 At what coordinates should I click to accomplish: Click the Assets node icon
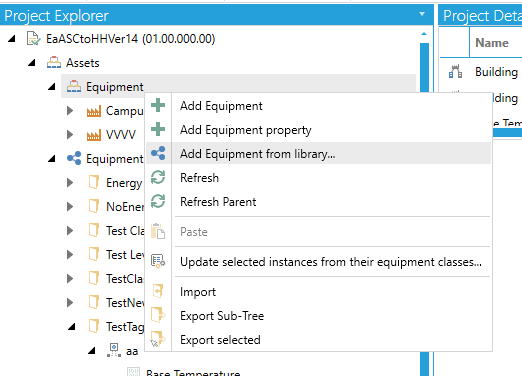click(54, 63)
